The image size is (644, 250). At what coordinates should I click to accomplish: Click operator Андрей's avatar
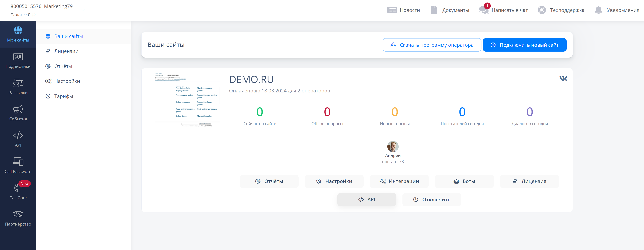[x=393, y=147]
